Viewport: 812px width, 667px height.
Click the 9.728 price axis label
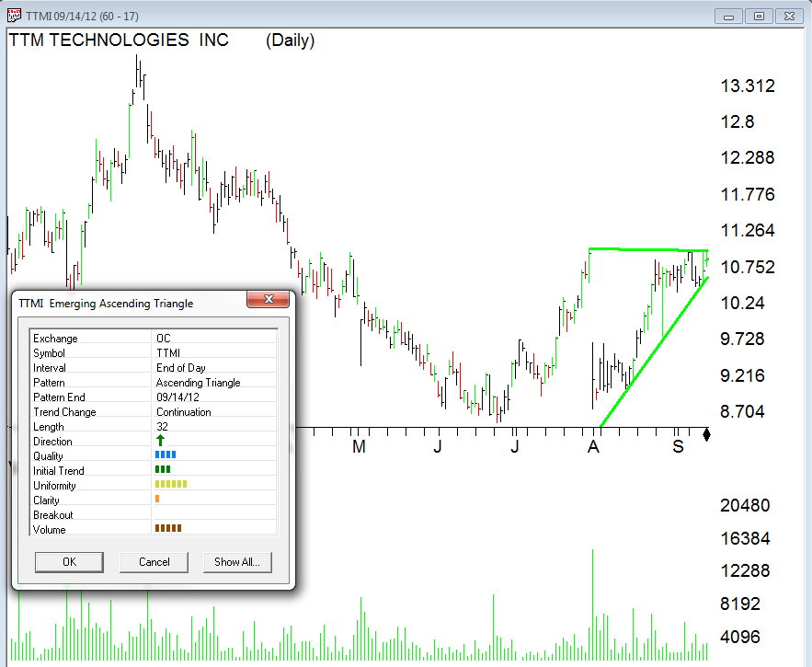743,339
